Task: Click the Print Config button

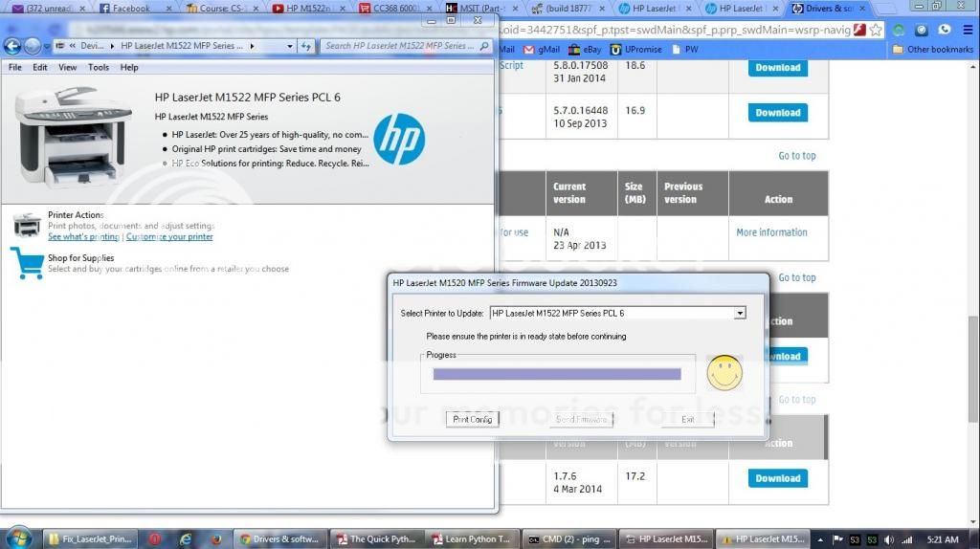Action: tap(473, 419)
